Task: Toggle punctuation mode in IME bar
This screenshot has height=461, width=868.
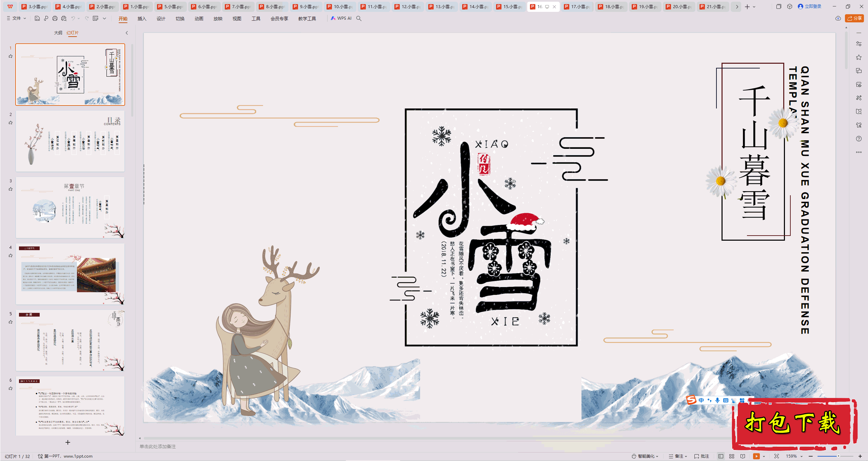Action: (x=709, y=400)
